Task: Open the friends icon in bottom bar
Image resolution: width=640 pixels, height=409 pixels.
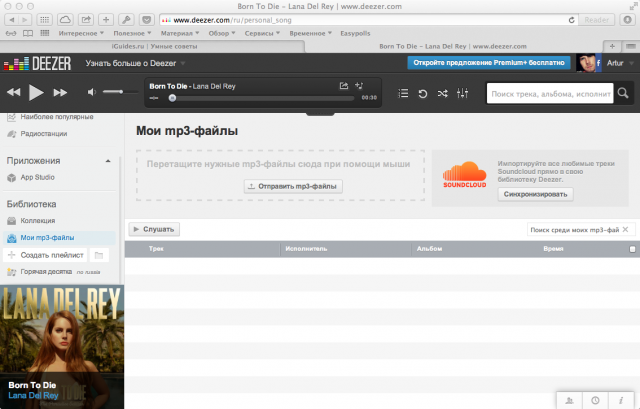Action: pos(569,400)
